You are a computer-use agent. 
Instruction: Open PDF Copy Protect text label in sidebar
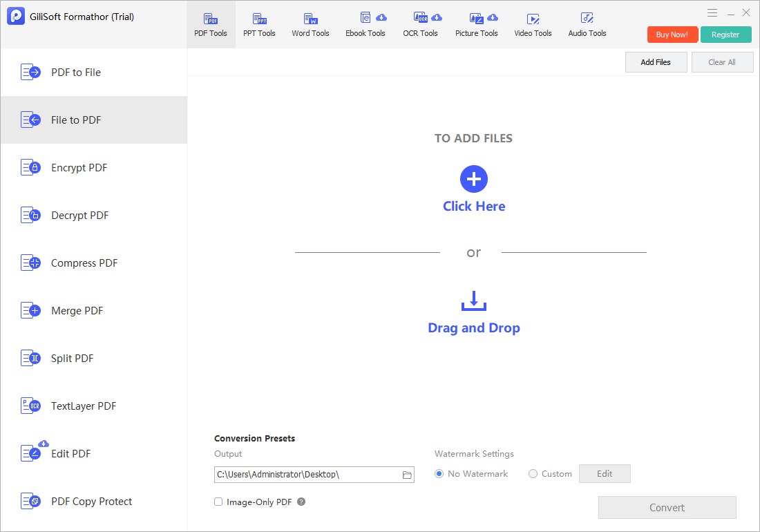pyautogui.click(x=92, y=502)
